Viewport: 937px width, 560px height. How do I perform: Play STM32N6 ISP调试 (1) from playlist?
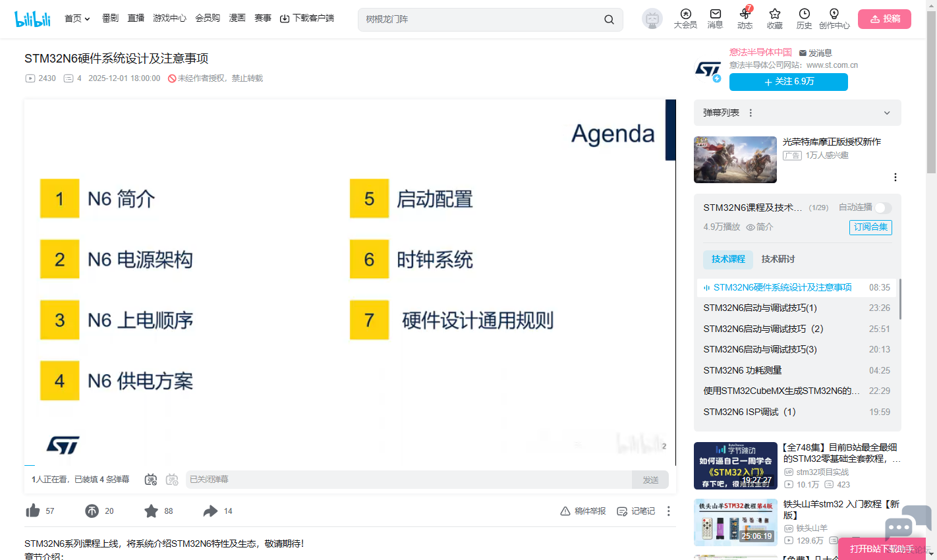797,412
